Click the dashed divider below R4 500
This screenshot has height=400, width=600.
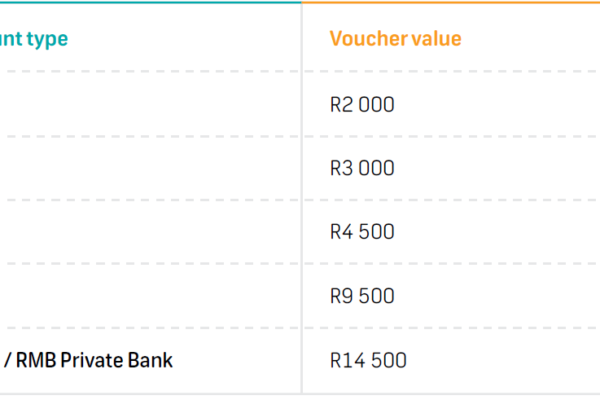coord(450,264)
